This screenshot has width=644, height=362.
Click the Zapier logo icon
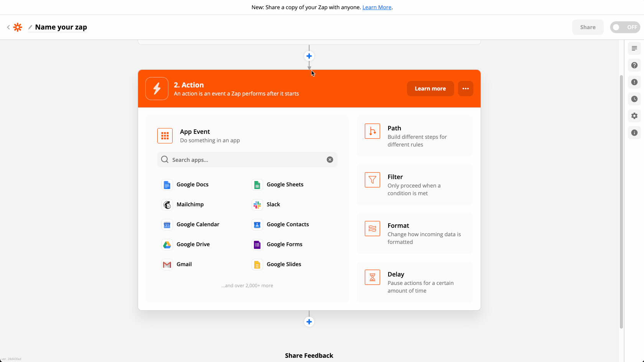18,27
